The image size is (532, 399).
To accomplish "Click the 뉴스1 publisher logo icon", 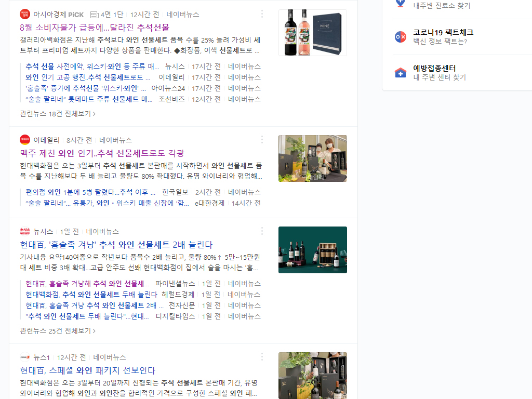I will (x=25, y=357).
